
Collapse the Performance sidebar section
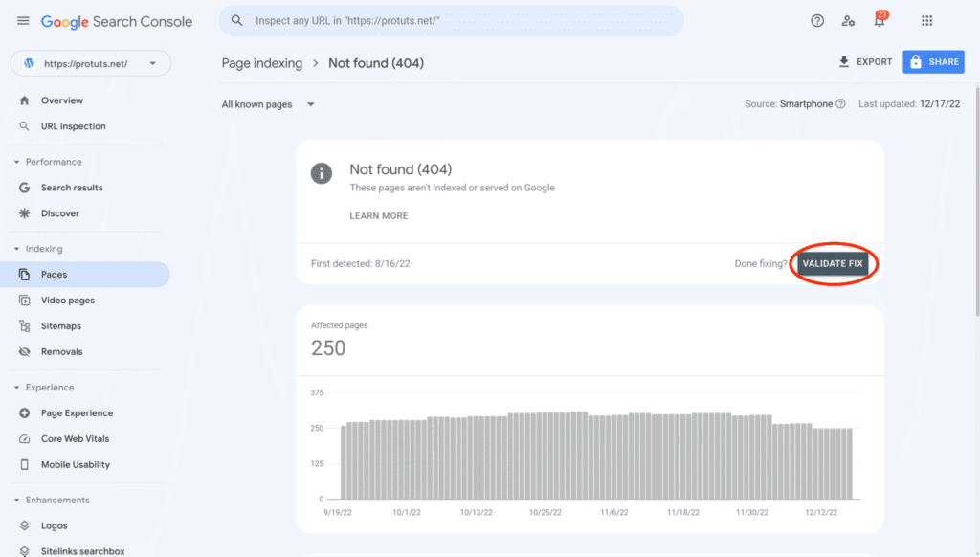(17, 162)
